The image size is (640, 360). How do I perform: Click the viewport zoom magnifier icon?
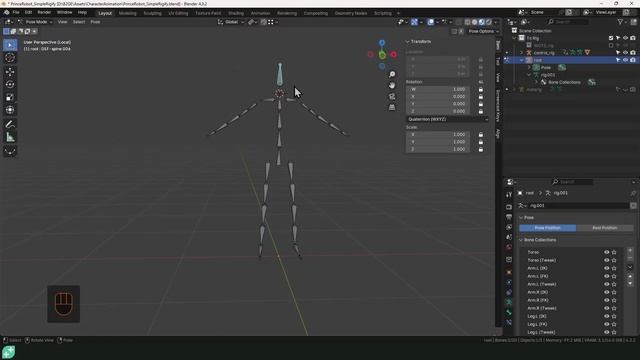[392, 74]
